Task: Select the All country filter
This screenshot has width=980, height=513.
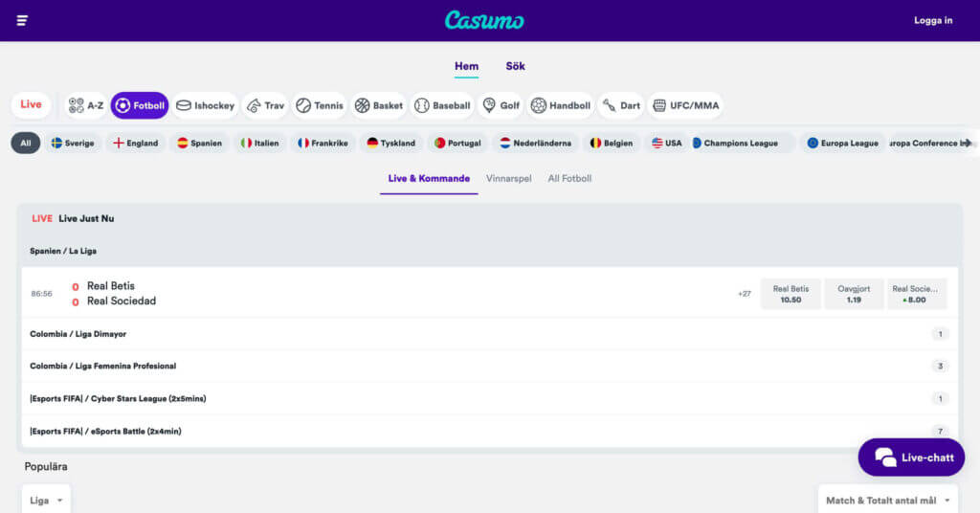Action: (x=26, y=144)
